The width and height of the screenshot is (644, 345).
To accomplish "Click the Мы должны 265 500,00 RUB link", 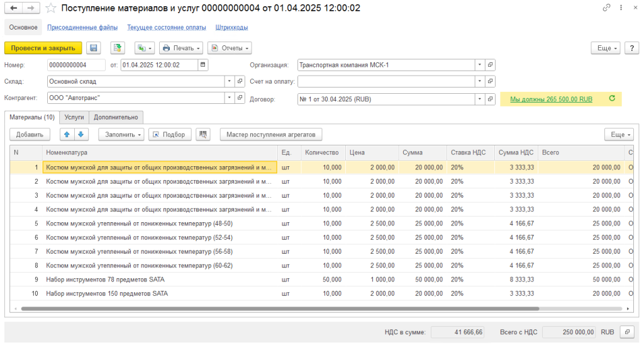I will (551, 99).
